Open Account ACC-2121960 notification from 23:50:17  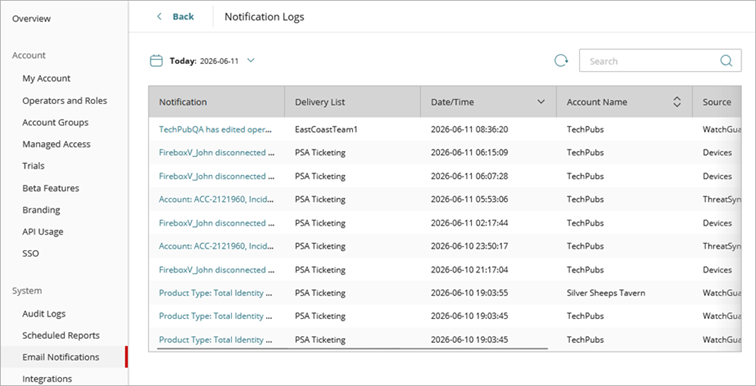[x=216, y=246]
